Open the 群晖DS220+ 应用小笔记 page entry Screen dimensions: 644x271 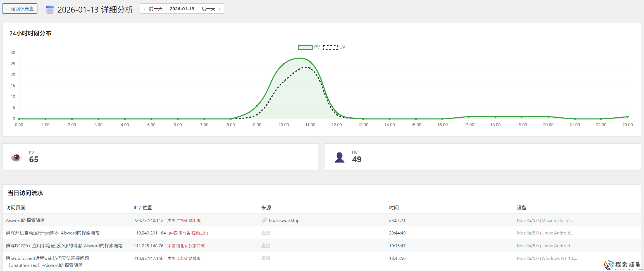click(64, 246)
